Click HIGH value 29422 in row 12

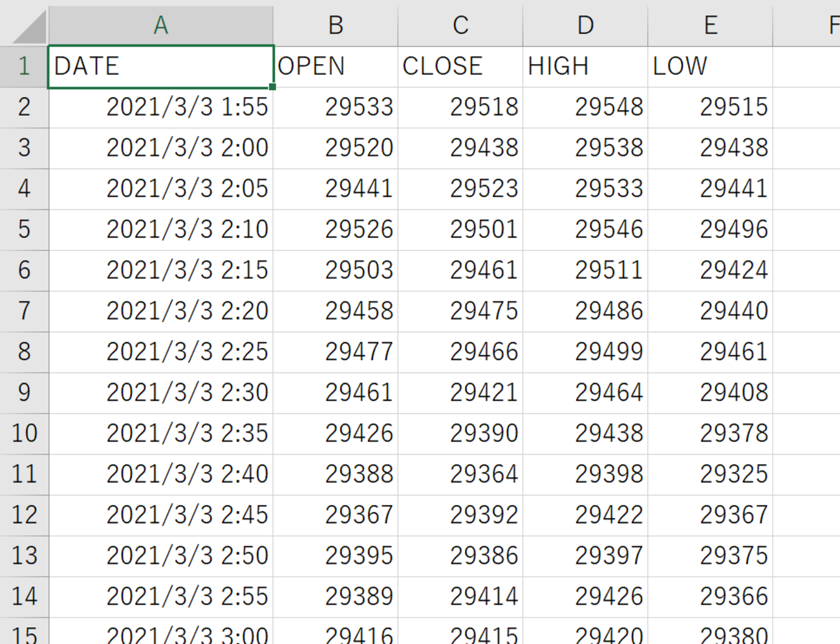pyautogui.click(x=585, y=515)
